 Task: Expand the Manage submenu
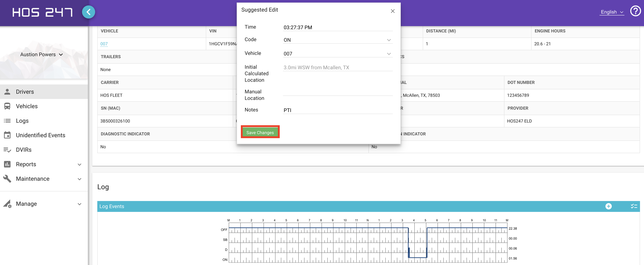point(44,204)
